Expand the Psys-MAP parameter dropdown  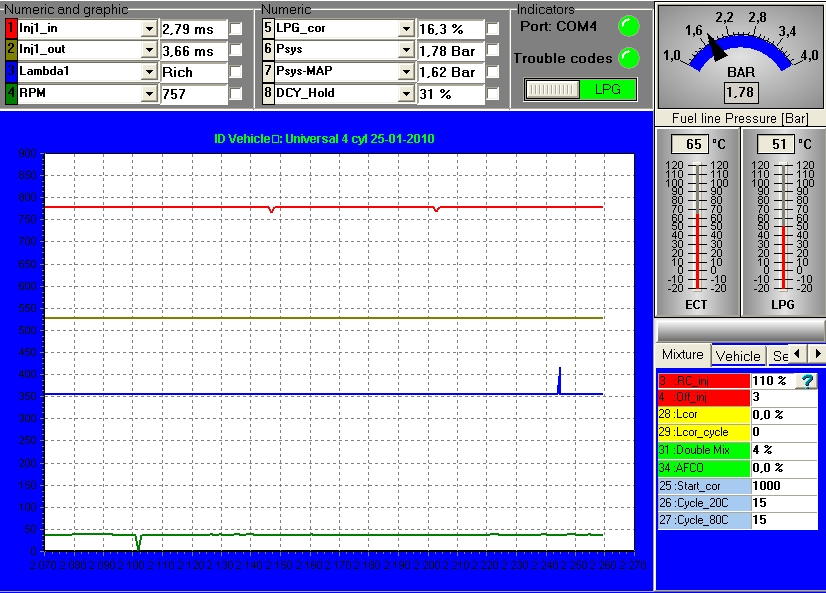406,72
